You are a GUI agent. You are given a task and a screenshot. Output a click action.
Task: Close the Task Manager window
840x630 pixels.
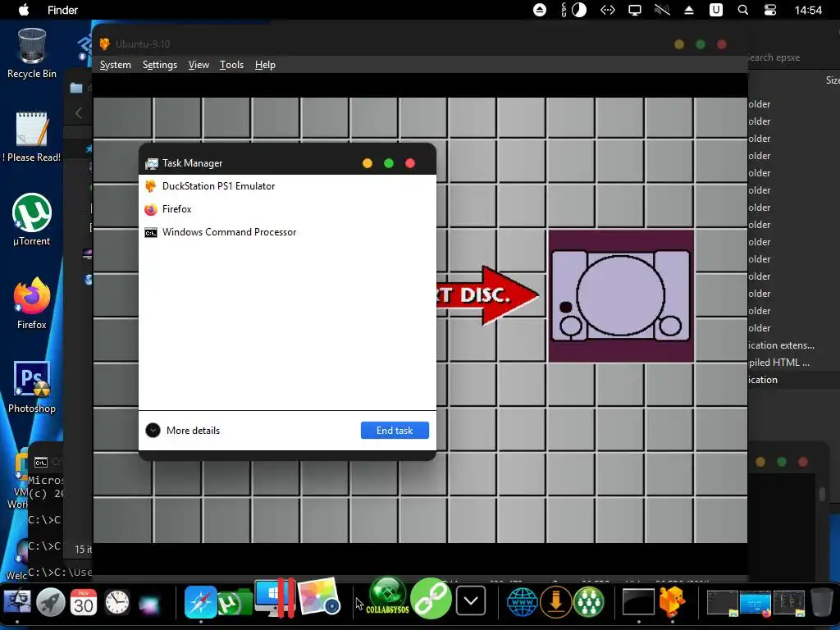[410, 163]
